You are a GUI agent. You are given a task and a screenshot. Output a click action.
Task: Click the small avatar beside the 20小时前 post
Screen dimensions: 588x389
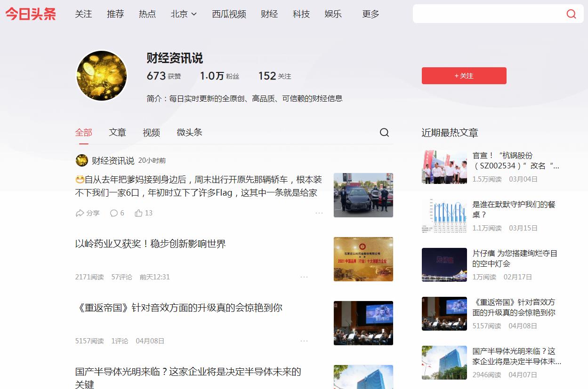[x=82, y=160]
